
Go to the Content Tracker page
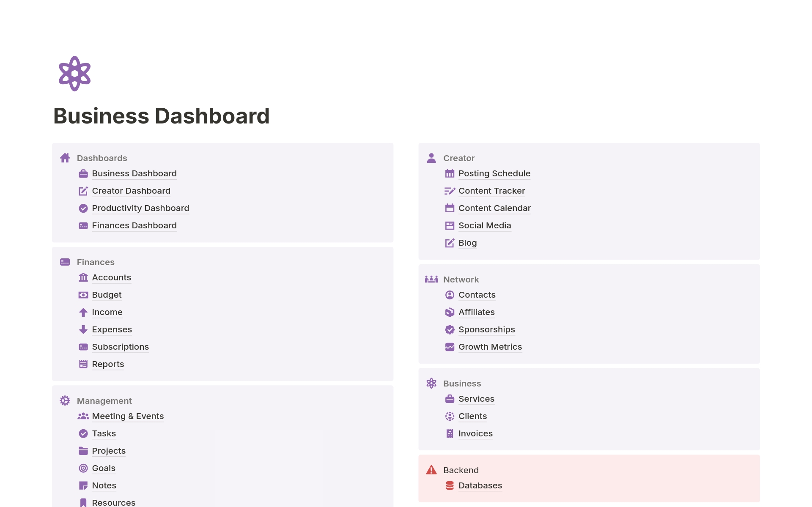[491, 191]
